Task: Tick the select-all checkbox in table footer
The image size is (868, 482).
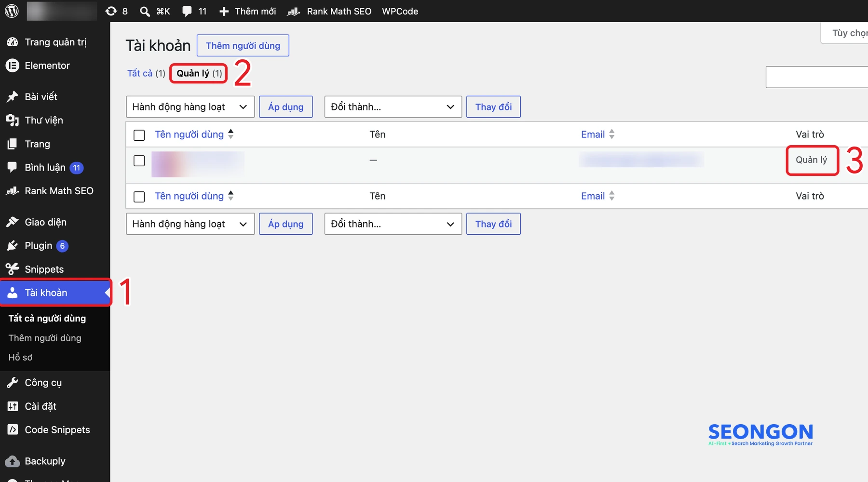Action: tap(139, 197)
